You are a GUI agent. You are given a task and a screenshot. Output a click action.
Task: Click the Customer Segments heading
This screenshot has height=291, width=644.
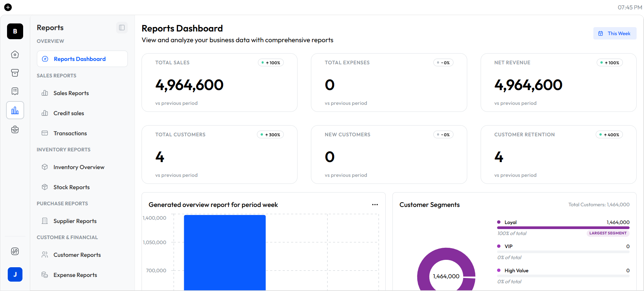click(429, 205)
